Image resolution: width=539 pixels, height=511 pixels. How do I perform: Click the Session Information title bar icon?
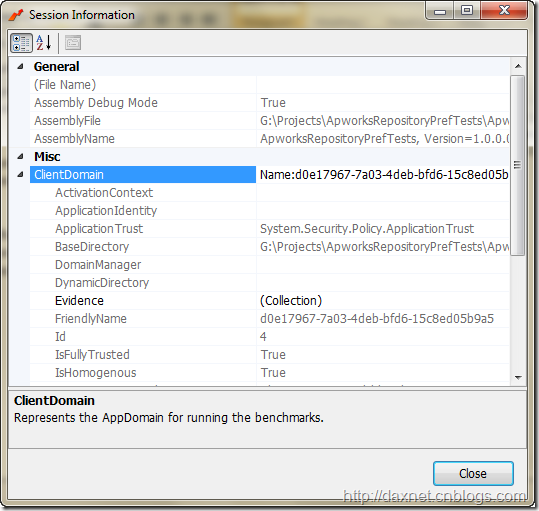(x=16, y=15)
